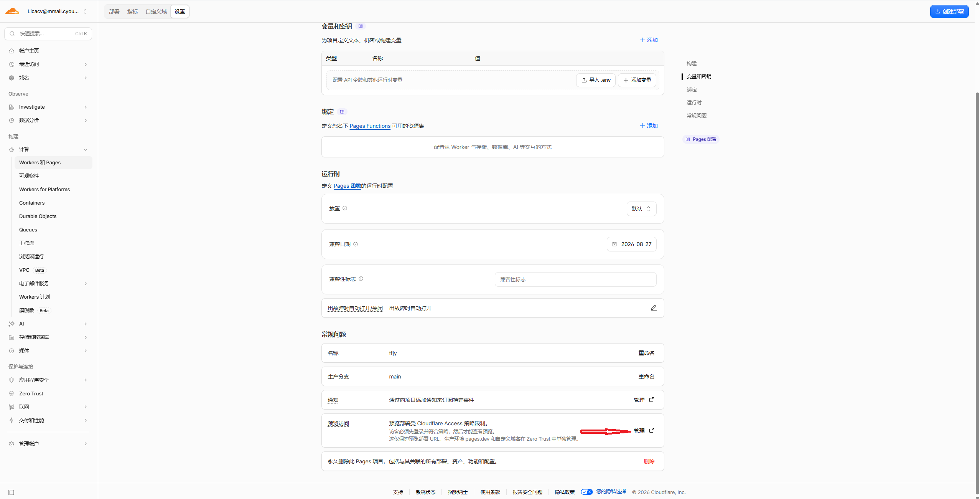The width and height of the screenshot is (980, 499).
Task: Expand the 电子邮件服务 submenu
Action: pyautogui.click(x=86, y=283)
